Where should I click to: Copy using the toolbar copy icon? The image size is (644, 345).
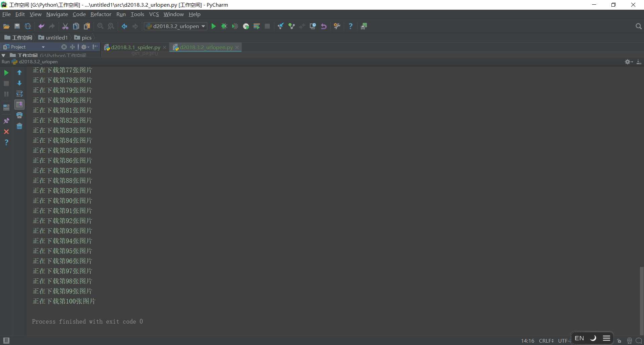coord(76,26)
